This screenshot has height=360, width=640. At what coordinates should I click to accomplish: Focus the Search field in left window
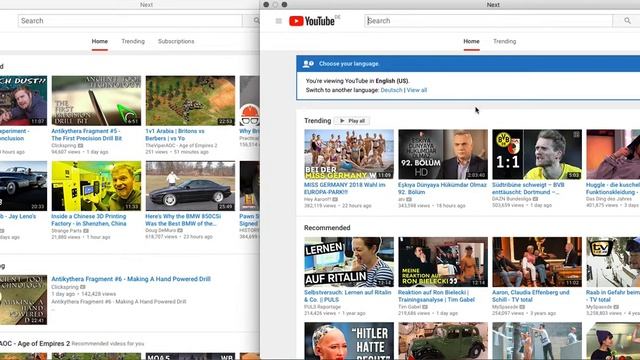pyautogui.click(x=130, y=21)
